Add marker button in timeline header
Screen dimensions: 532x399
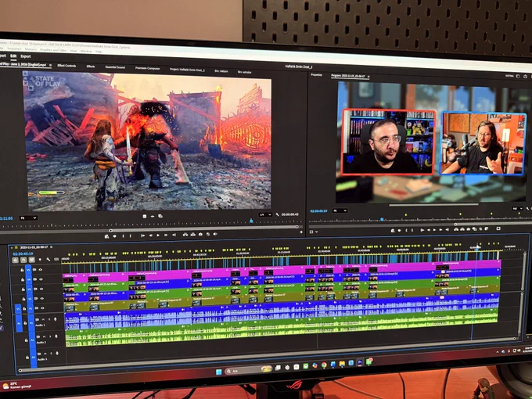(x=40, y=260)
